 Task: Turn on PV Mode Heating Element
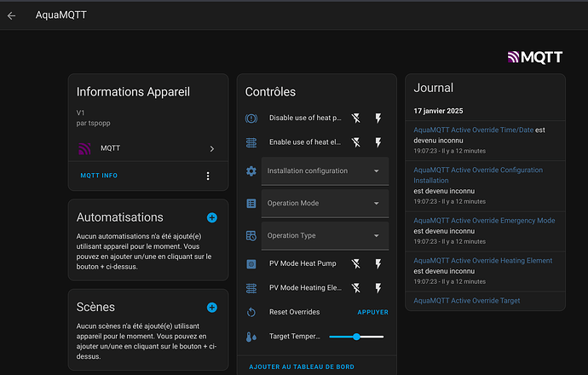click(x=378, y=288)
